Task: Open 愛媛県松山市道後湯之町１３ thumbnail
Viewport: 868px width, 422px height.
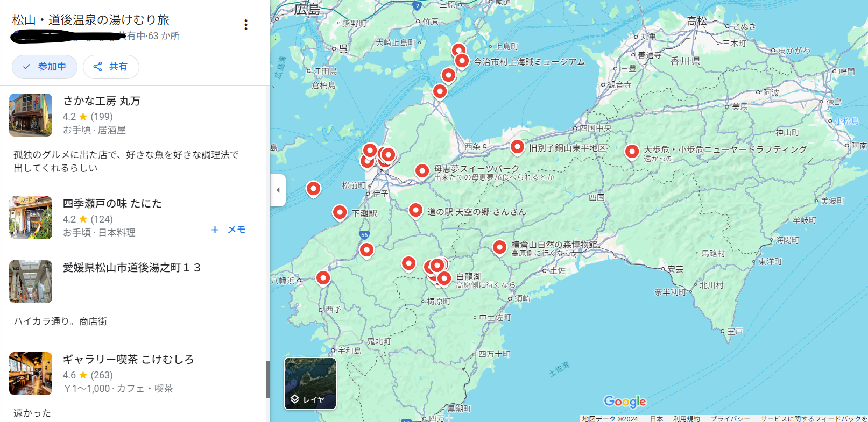Action: 31,282
